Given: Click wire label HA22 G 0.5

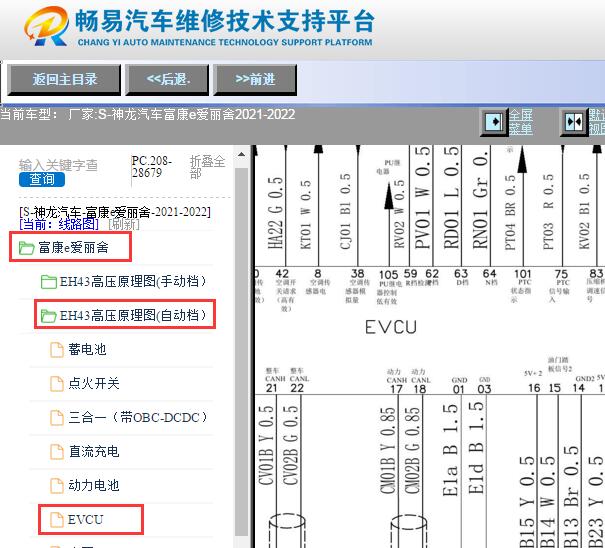Looking at the screenshot, I should point(275,213).
